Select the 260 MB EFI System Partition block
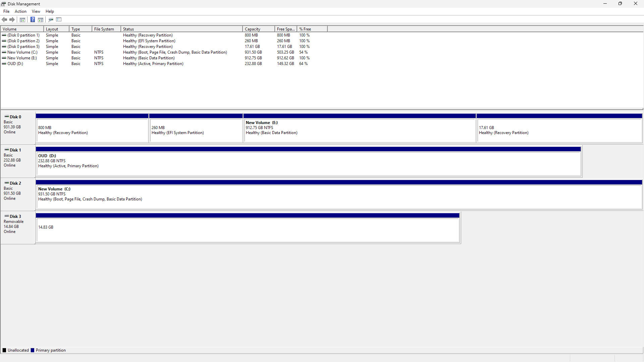Screen dimensions: 644x362 pyautogui.click(x=196, y=131)
